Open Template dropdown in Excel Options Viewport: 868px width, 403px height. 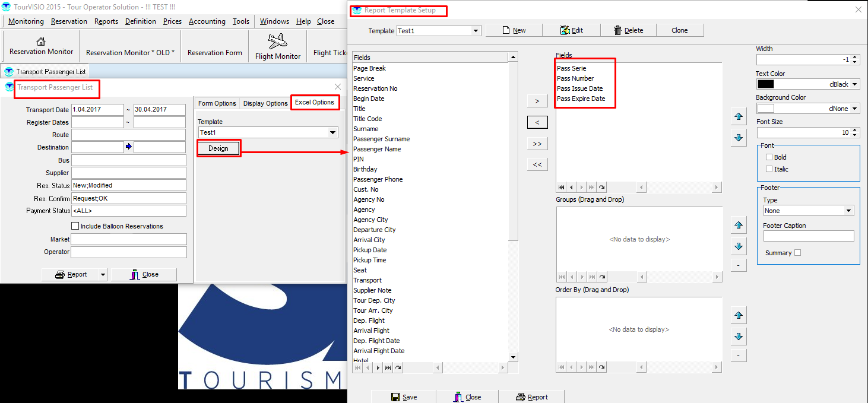point(332,132)
